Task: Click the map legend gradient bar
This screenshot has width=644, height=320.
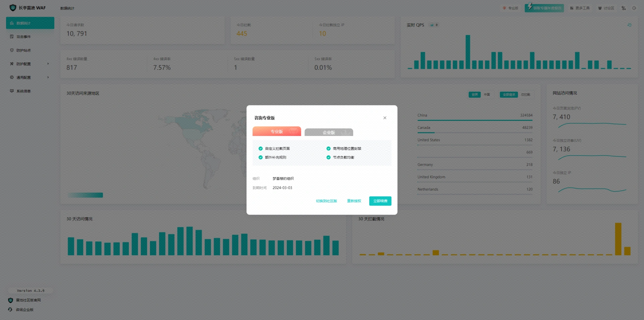Action: tap(86, 195)
